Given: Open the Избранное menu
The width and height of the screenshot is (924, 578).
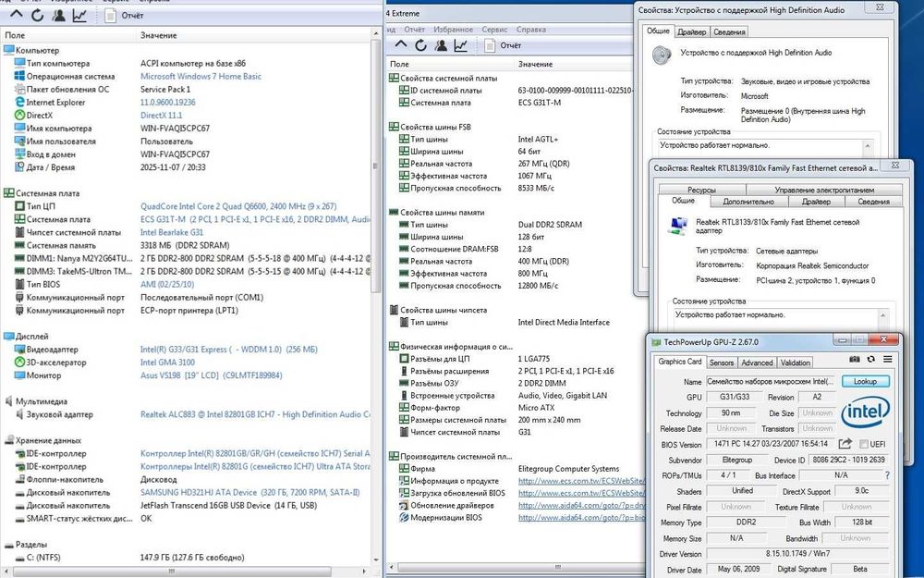Looking at the screenshot, I should pyautogui.click(x=453, y=29).
